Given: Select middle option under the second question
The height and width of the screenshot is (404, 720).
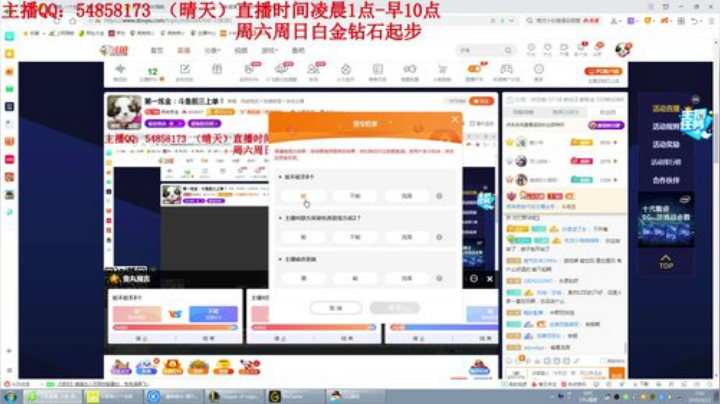Looking at the screenshot, I should pos(355,237).
